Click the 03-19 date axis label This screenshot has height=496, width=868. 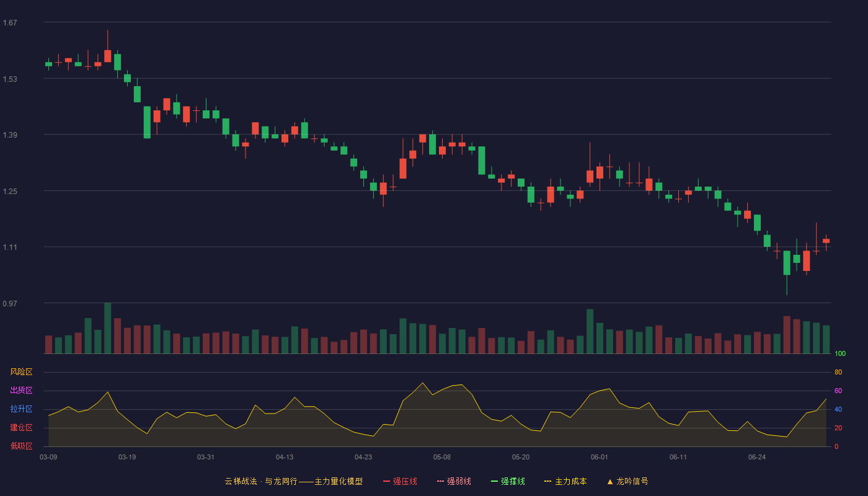click(x=127, y=457)
